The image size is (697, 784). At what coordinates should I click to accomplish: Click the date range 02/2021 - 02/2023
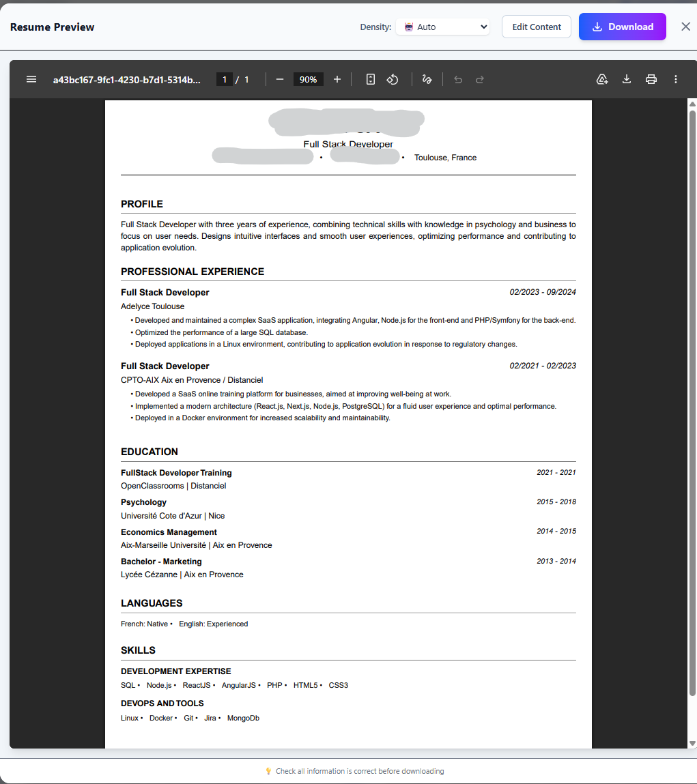coord(543,366)
